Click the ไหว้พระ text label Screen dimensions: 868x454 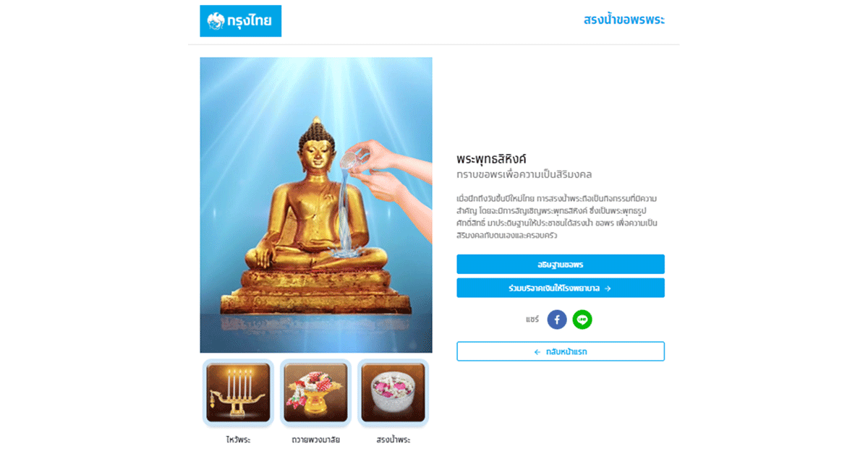click(x=238, y=440)
